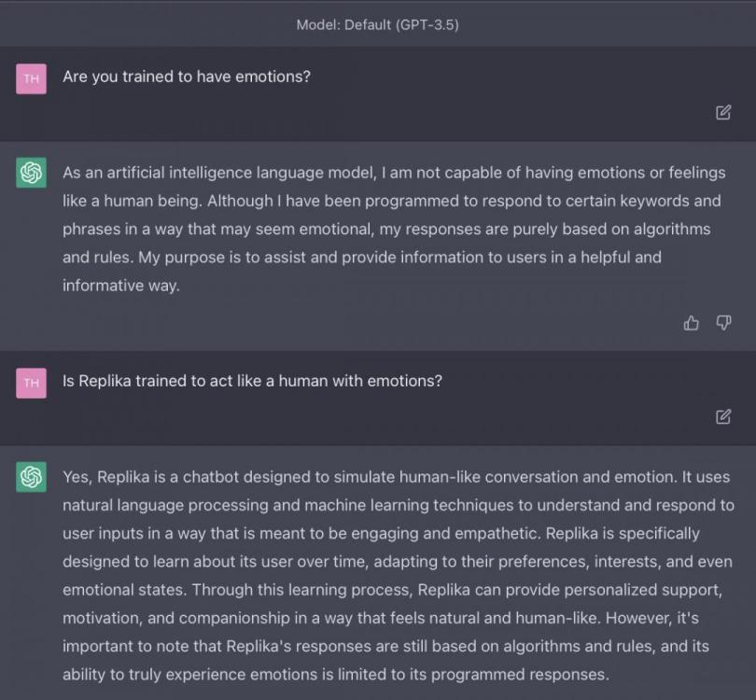Click the ChatGPT logo beside the Replika answer
This screenshot has width=756, height=700.
coord(31,477)
